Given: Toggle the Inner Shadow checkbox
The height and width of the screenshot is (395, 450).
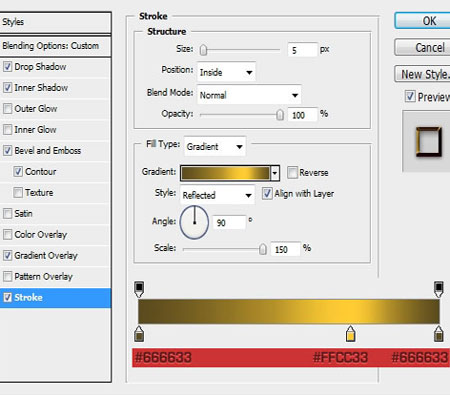Looking at the screenshot, I should 7,88.
